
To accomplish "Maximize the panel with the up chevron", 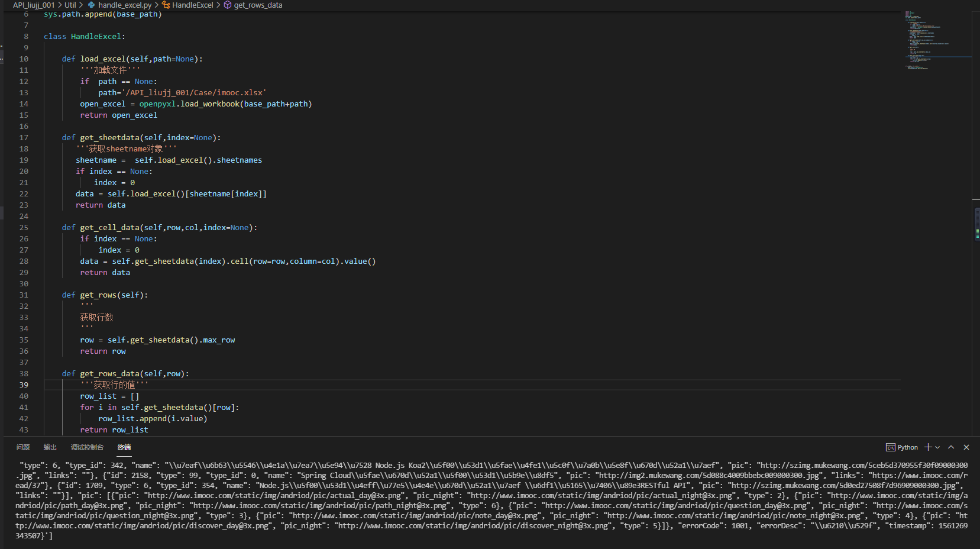I will (x=951, y=447).
